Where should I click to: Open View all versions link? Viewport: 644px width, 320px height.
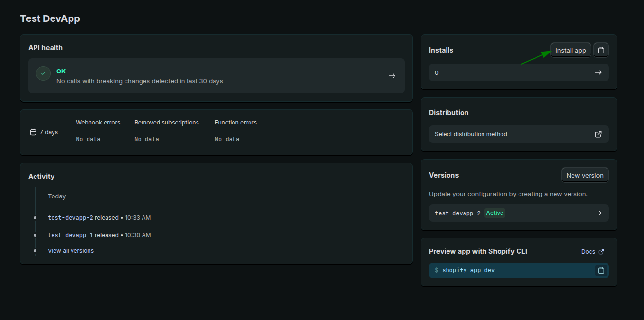[x=71, y=251]
